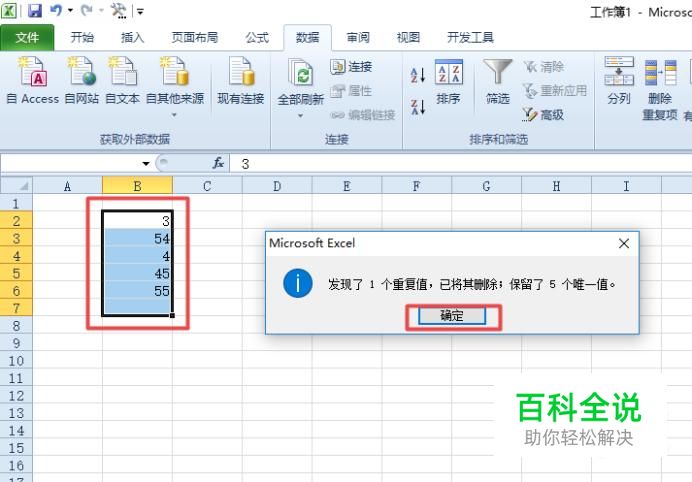
Task: Import data 自网站
Action: click(82, 80)
